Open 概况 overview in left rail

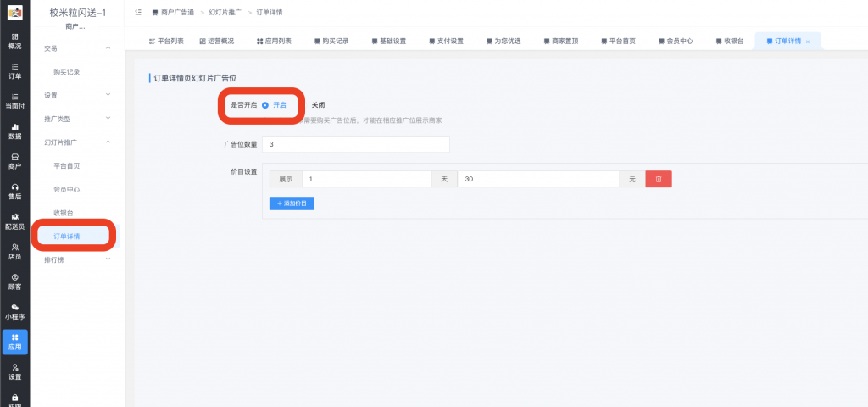click(15, 41)
